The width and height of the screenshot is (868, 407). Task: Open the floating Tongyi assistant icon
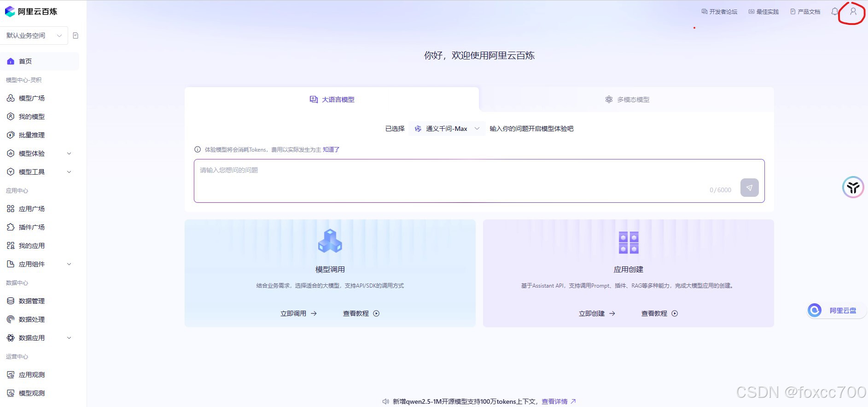click(853, 187)
